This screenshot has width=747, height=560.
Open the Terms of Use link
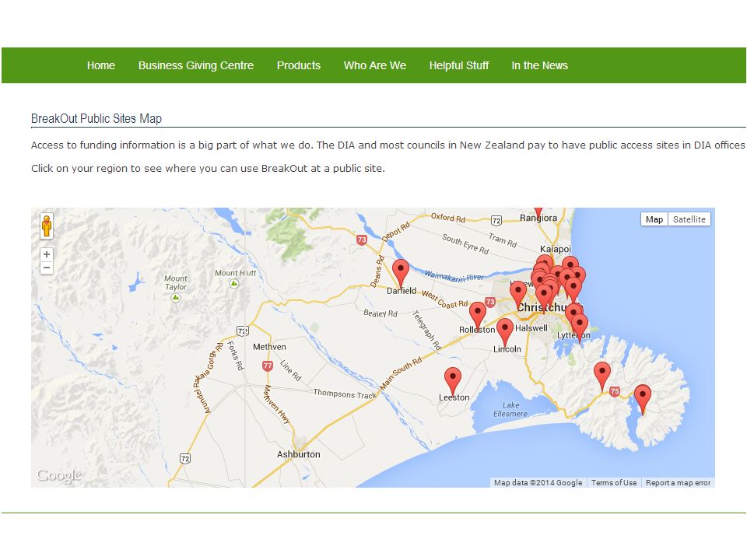click(x=614, y=482)
